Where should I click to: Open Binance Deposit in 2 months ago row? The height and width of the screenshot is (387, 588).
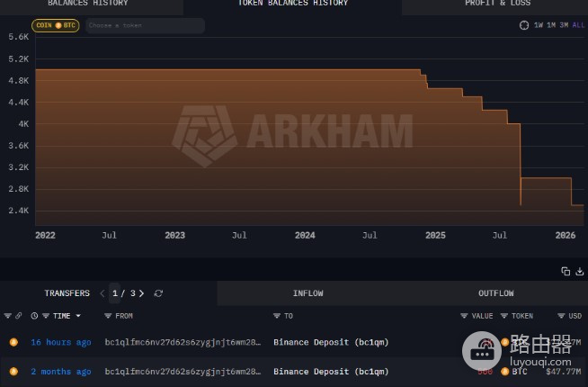point(331,372)
